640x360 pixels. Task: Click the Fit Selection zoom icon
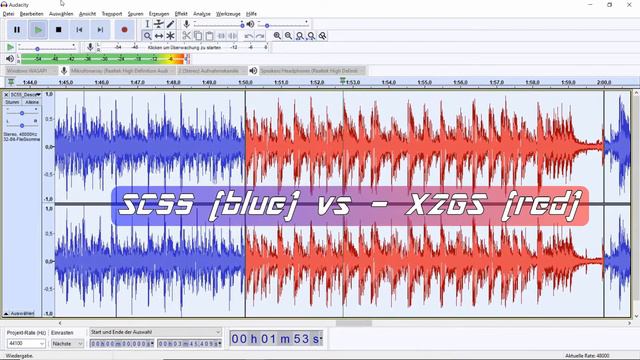(300, 36)
